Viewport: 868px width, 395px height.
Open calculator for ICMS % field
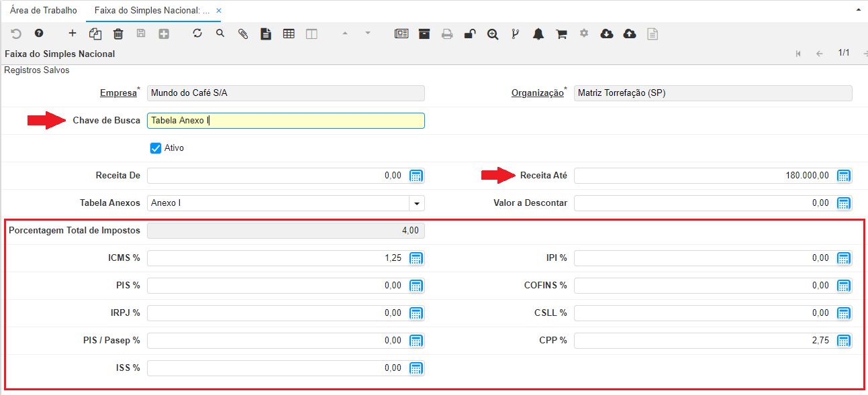[416, 258]
